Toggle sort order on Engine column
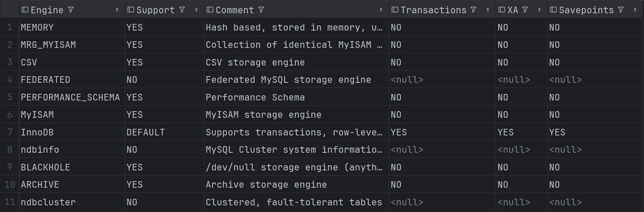 (x=117, y=10)
